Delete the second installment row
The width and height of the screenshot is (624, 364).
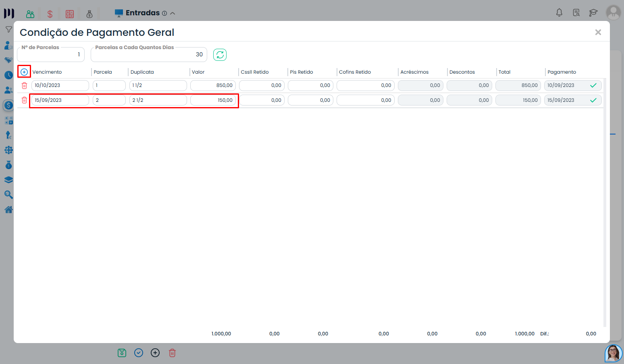[x=24, y=100]
